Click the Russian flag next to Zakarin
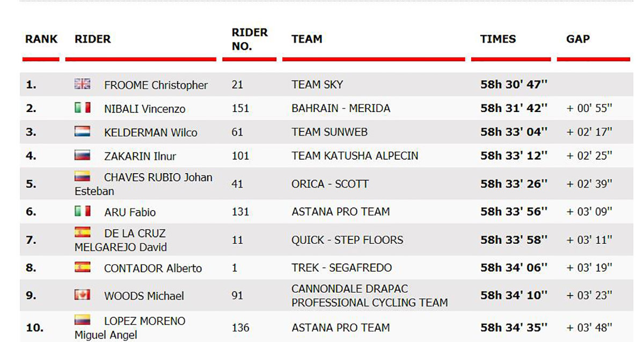Viewport: 644px width, 342px height. (x=82, y=155)
